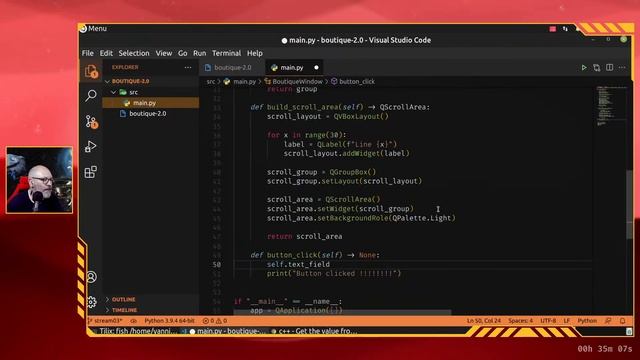Click the Menu launcher icon

(x=83, y=29)
